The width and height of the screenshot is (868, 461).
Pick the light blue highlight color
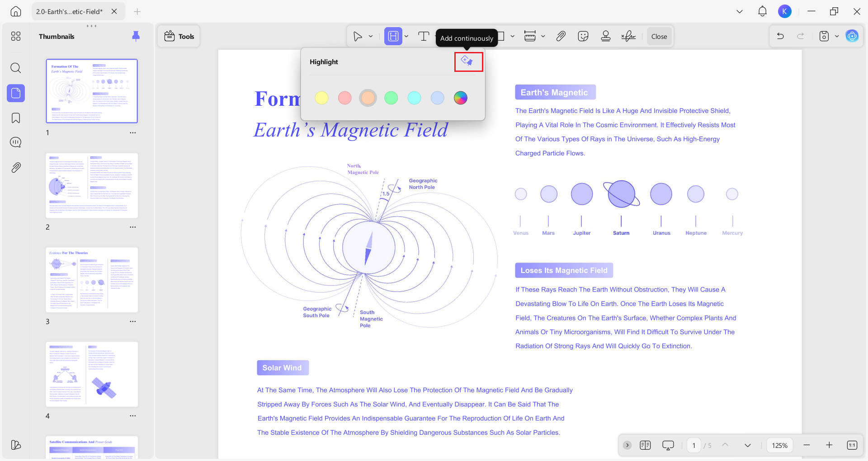click(x=437, y=98)
